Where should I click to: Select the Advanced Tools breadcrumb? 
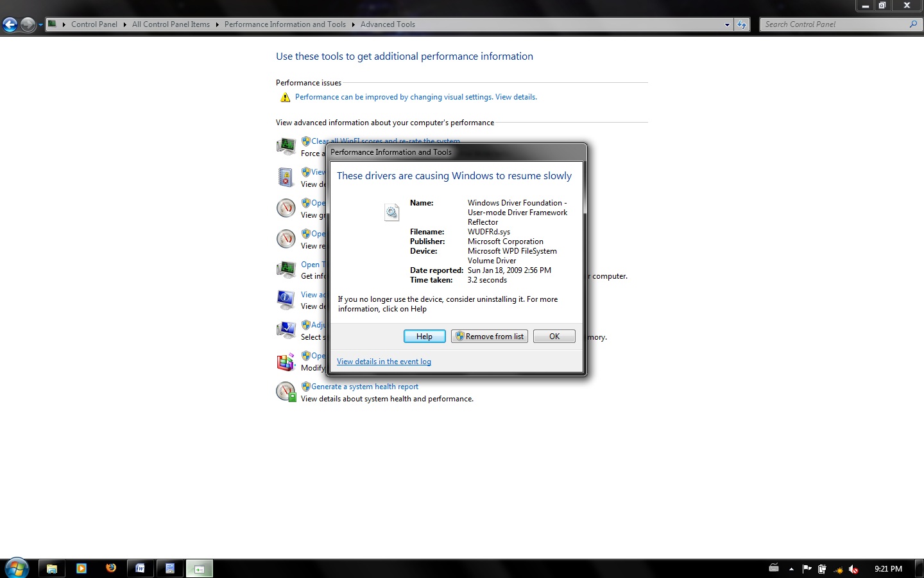(x=388, y=24)
